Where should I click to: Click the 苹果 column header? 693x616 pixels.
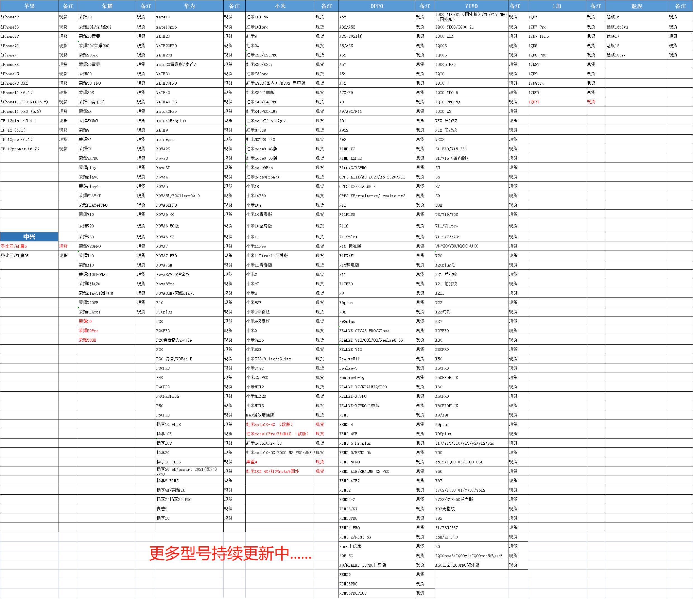29,6
